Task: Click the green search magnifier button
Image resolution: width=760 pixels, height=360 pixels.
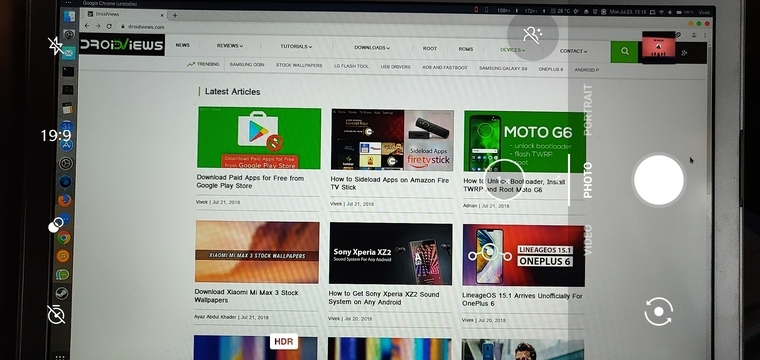Action: 625,51
